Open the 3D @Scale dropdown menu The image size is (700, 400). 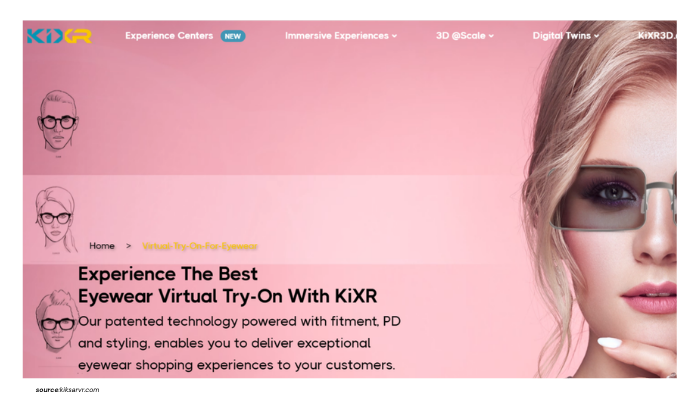pos(464,36)
